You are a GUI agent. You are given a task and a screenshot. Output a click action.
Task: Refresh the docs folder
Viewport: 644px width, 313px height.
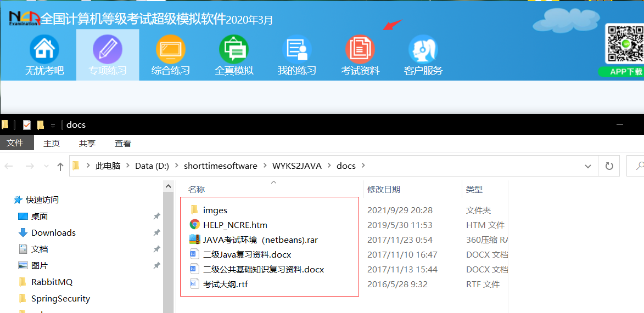pyautogui.click(x=609, y=166)
